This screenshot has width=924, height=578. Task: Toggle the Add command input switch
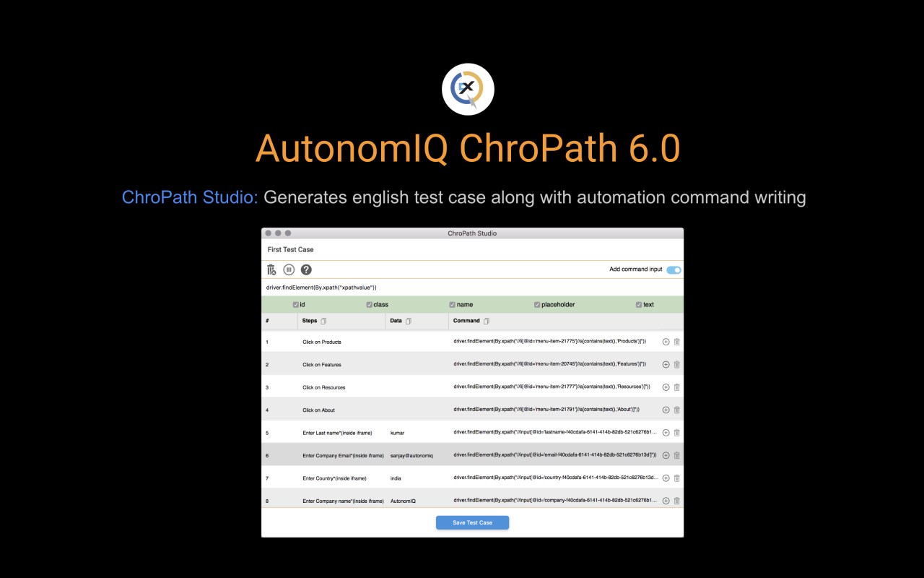(x=674, y=269)
